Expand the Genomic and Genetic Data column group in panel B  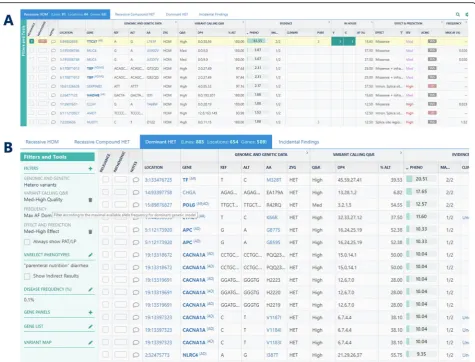307,153
